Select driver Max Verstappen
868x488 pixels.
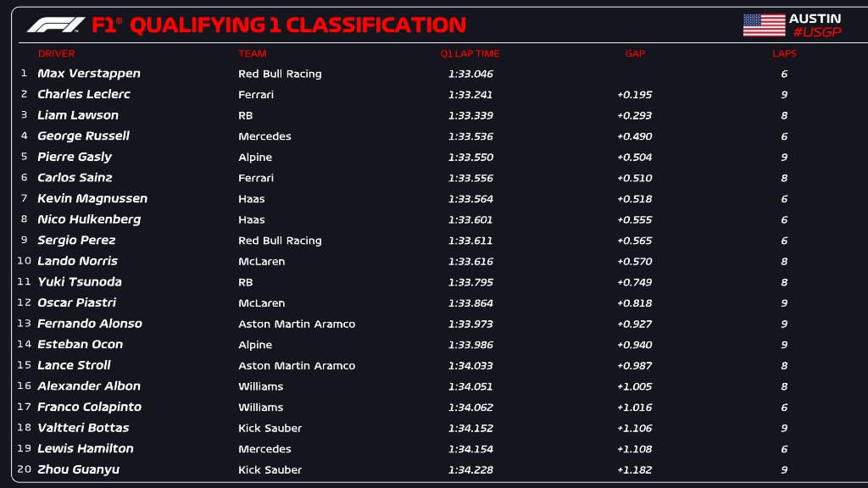tap(89, 74)
